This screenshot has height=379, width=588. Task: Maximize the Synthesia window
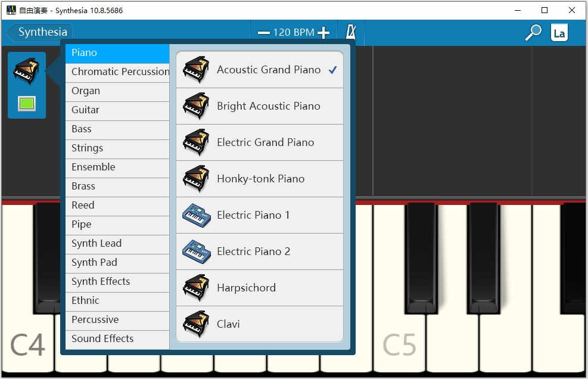tap(545, 11)
